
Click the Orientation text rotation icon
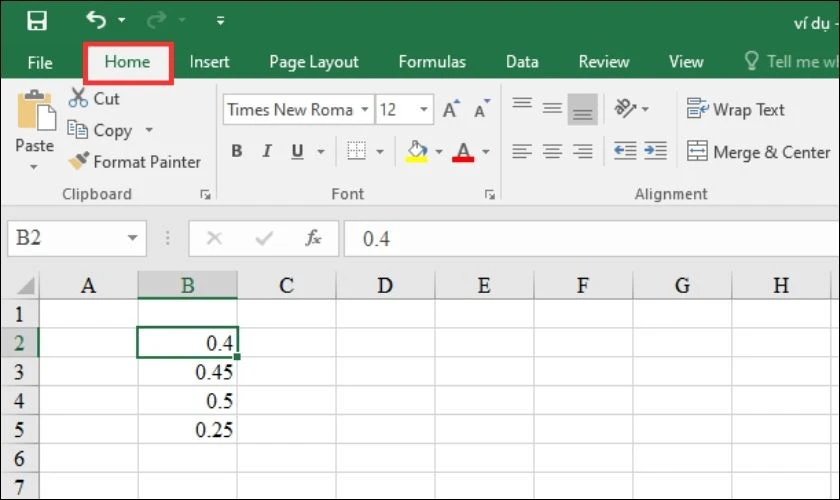tap(625, 108)
